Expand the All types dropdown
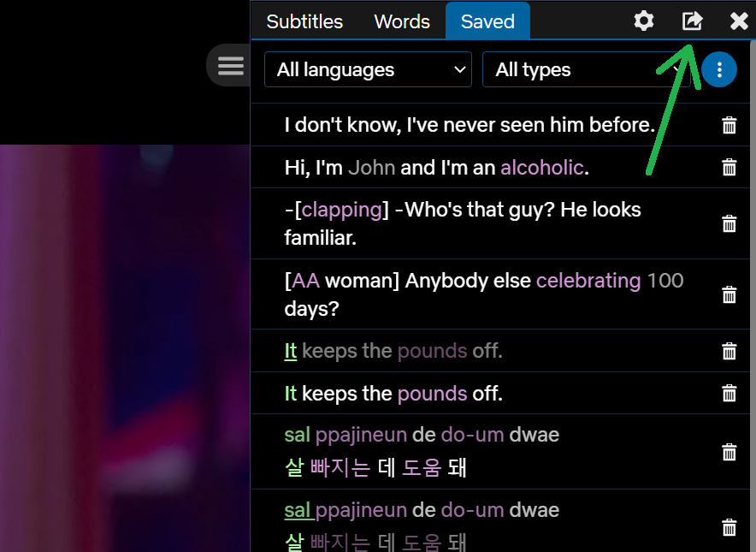The height and width of the screenshot is (552, 756). (x=586, y=69)
